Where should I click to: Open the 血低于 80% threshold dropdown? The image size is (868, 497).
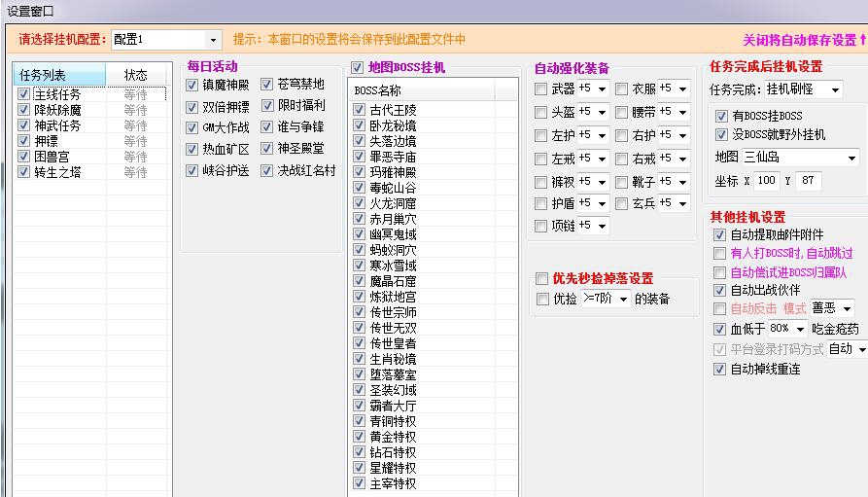[787, 329]
